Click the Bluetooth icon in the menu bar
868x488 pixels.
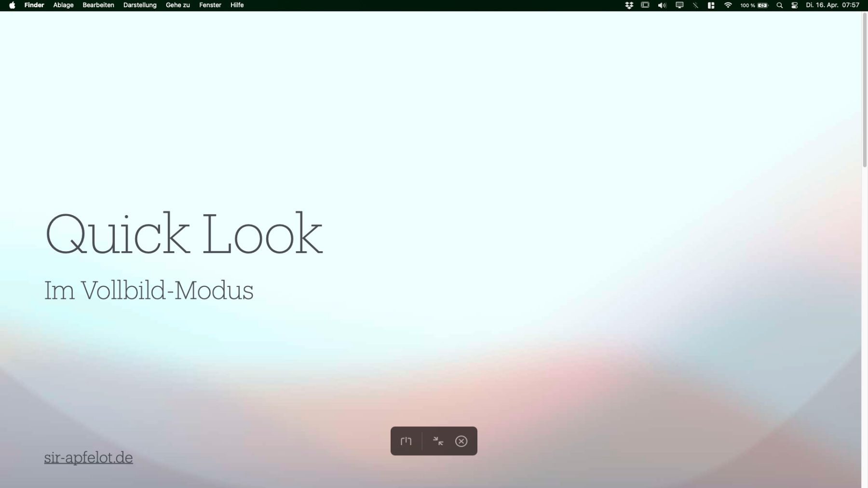[695, 5]
